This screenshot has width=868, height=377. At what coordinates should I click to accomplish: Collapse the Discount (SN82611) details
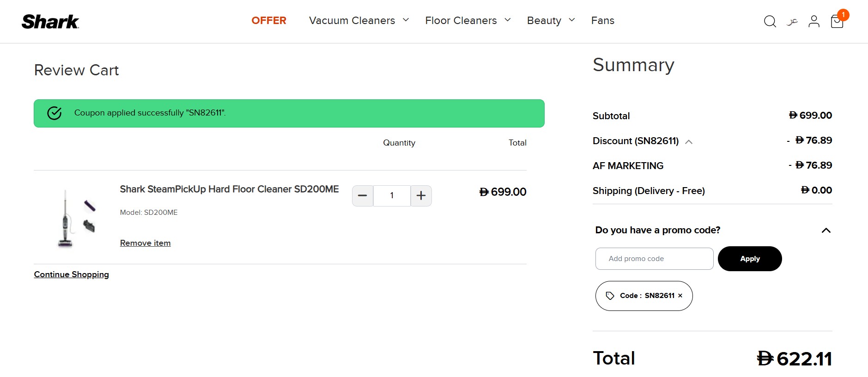[x=689, y=142]
